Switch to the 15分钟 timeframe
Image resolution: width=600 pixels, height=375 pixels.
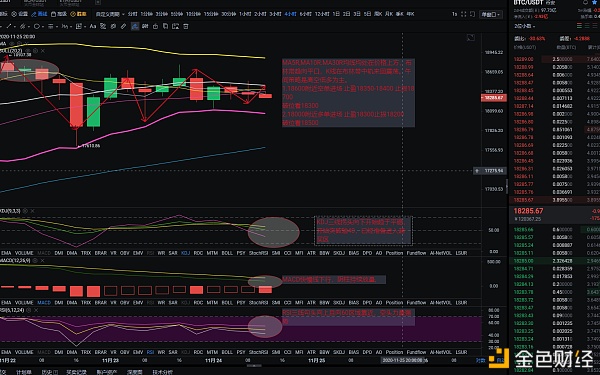click(x=211, y=14)
